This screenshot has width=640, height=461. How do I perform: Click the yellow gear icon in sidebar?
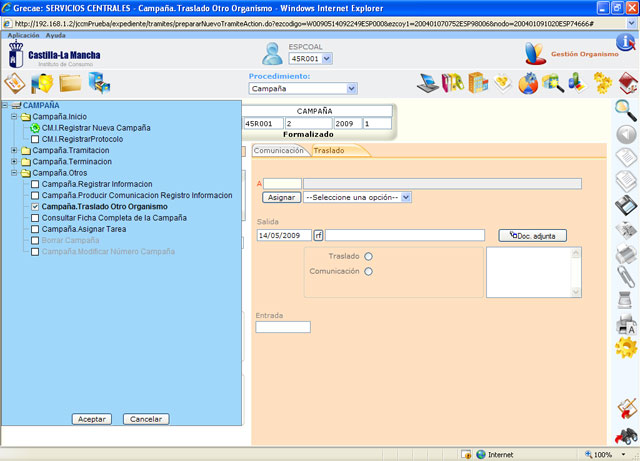point(626,347)
